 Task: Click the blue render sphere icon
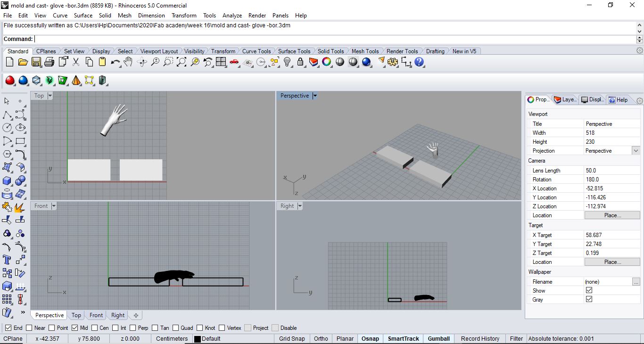(x=366, y=62)
